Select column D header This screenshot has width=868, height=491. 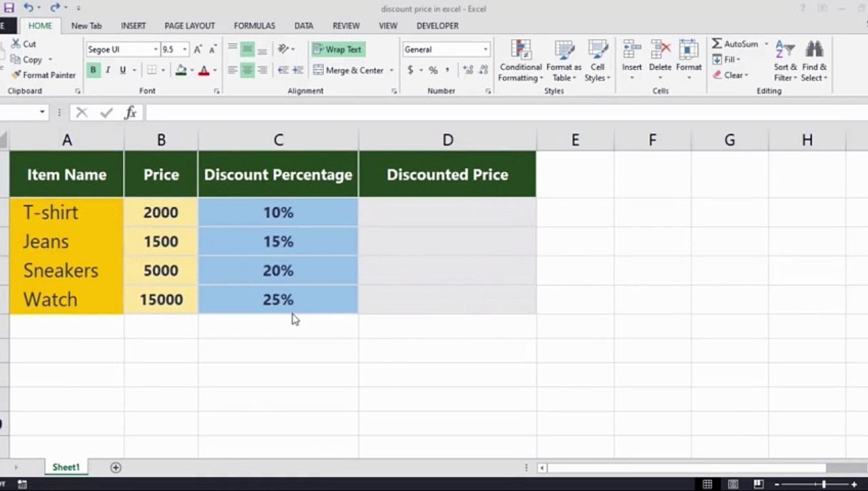(448, 140)
